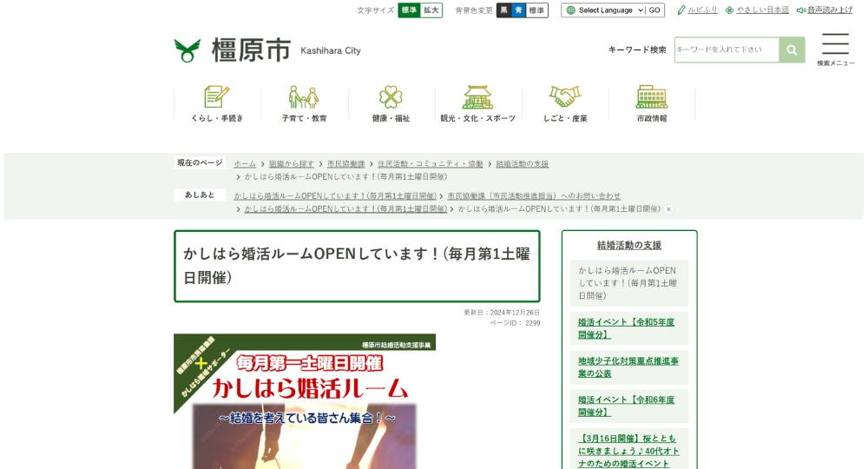Viewport: 868px width, 469px height.
Task: Open 住民活動・コミュニティ・協働 breadcrumb link
Action: (431, 164)
